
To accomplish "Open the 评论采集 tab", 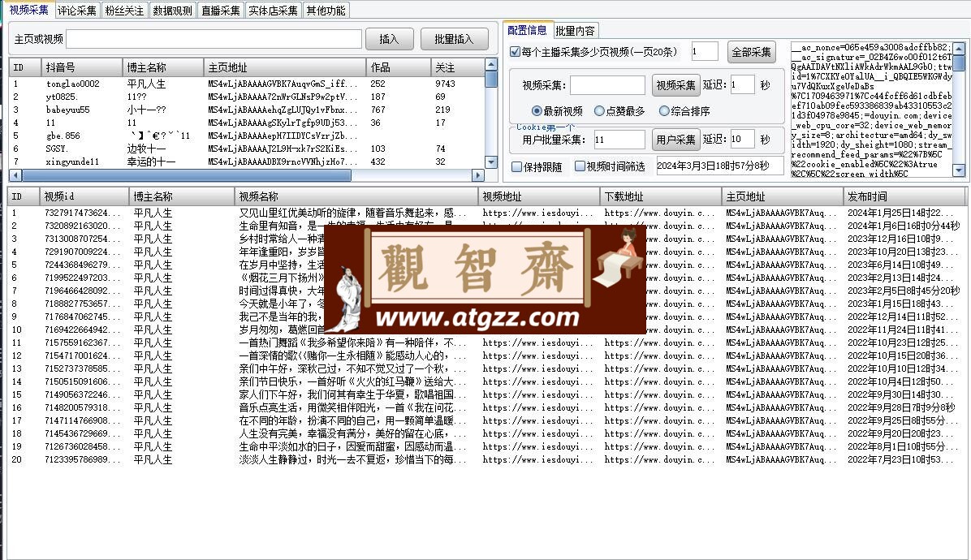I will tap(77, 11).
